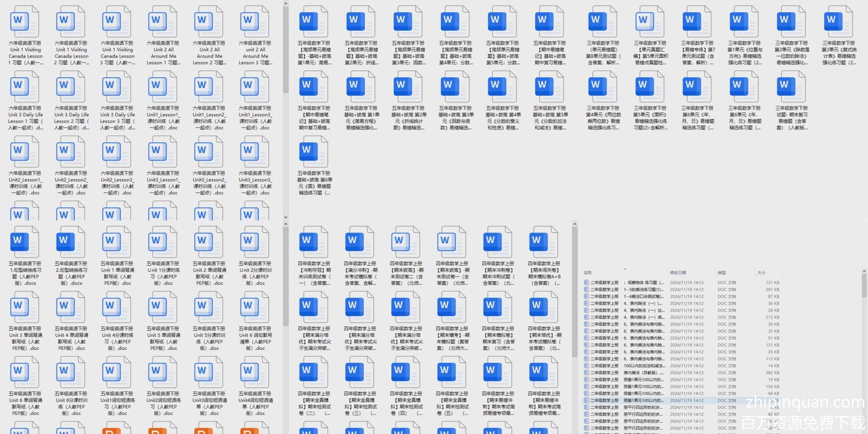Click scroll-up arrow of the details list scrollbar
The image size is (868, 434).
(864, 271)
